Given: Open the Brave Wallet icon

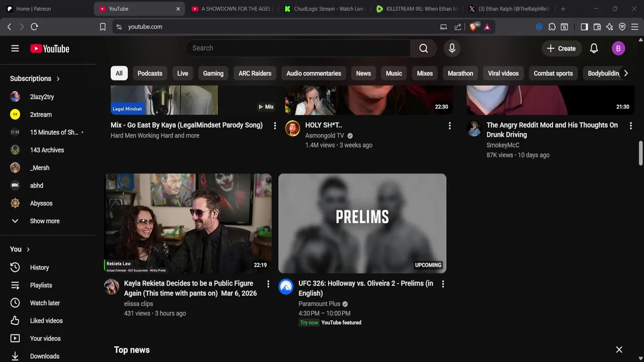Looking at the screenshot, I should (x=597, y=27).
